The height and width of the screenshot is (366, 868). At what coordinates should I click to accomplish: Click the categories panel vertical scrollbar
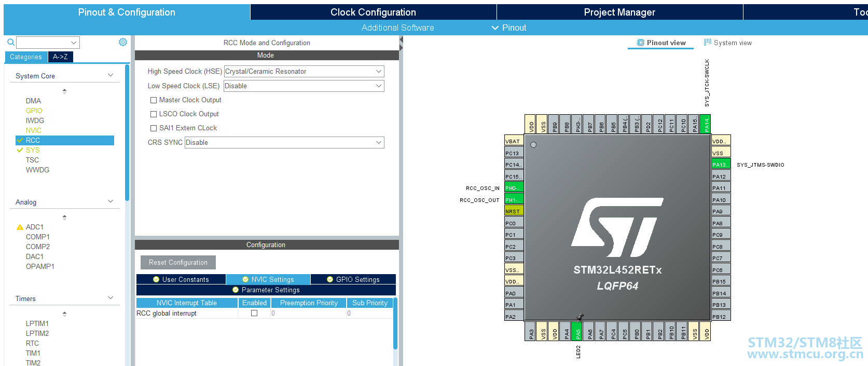127,132
